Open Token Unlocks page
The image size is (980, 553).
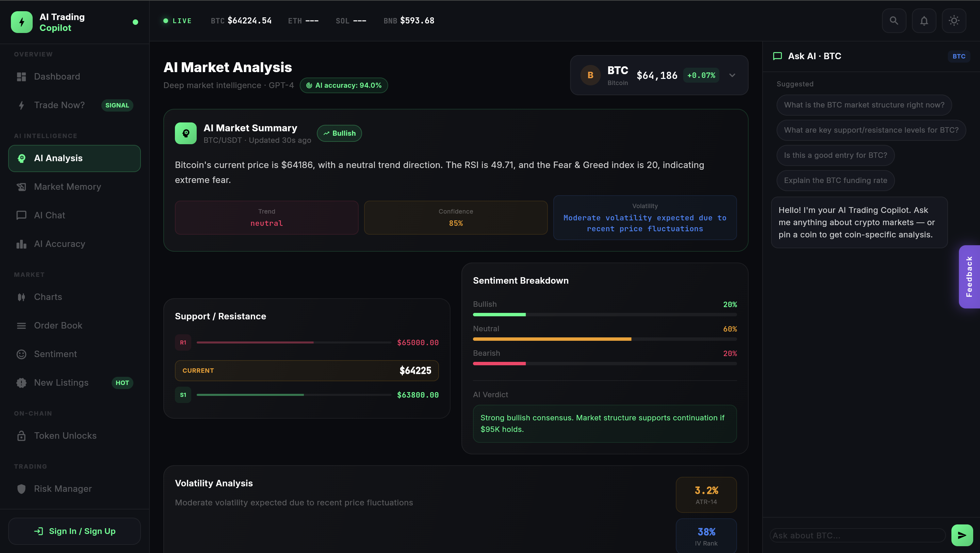tap(75, 435)
